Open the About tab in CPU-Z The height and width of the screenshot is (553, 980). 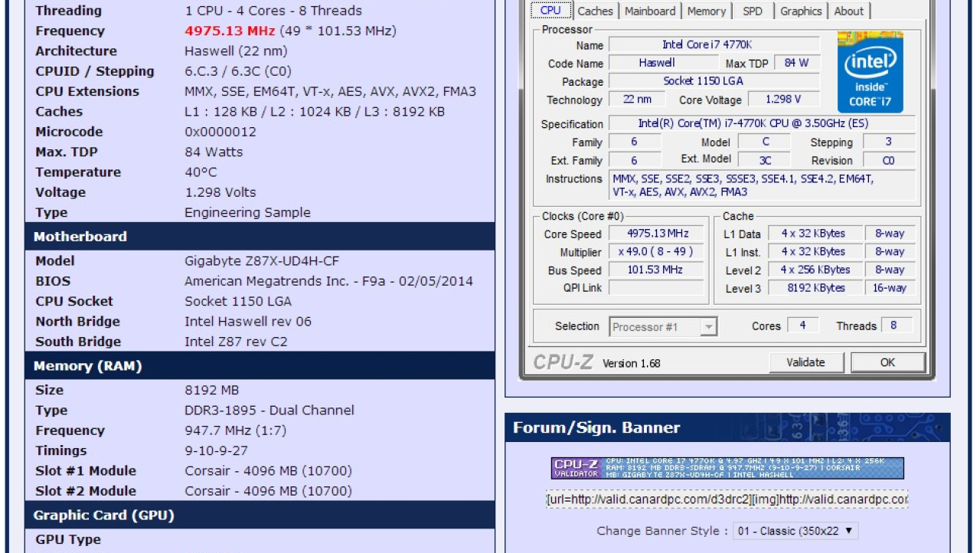click(x=848, y=11)
